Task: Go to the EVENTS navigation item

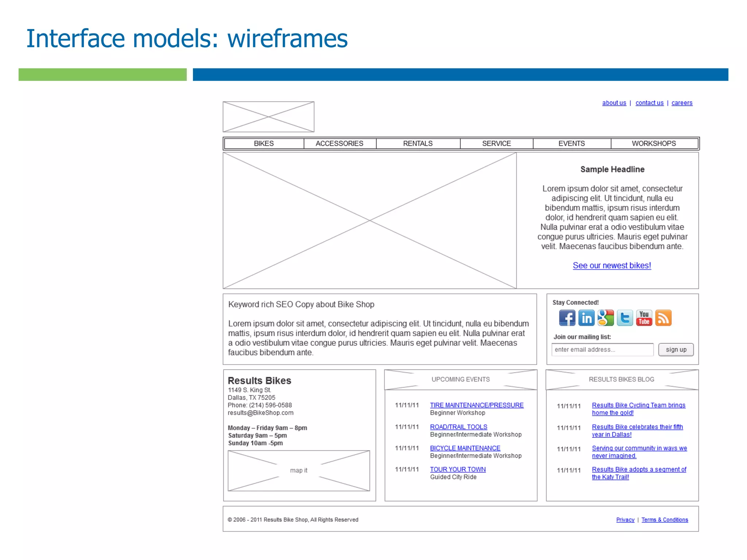Action: coord(572,144)
